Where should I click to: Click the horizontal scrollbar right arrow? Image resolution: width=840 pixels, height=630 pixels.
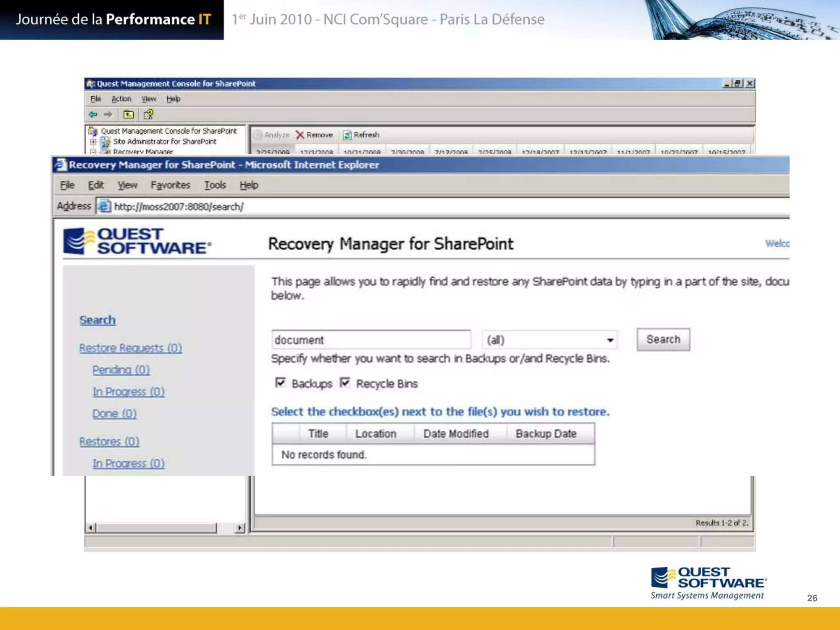(x=240, y=528)
